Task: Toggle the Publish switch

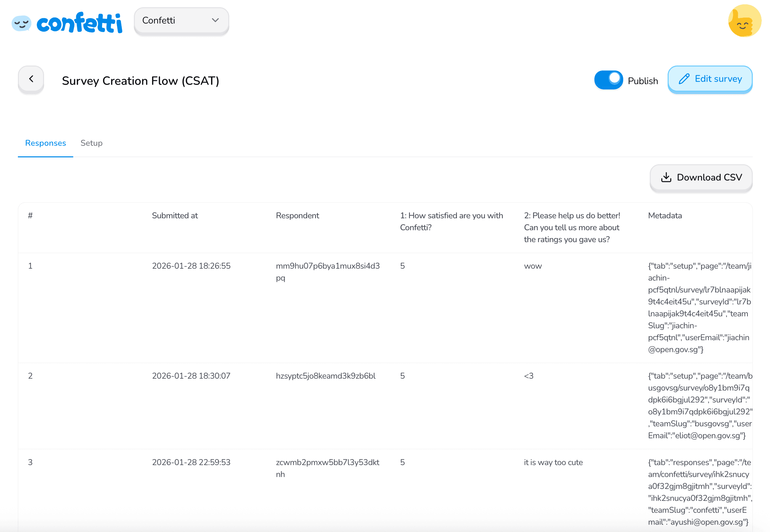Action: (608, 80)
